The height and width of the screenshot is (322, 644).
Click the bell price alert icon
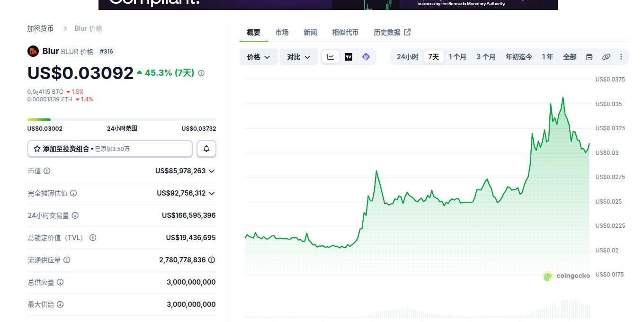pos(206,149)
